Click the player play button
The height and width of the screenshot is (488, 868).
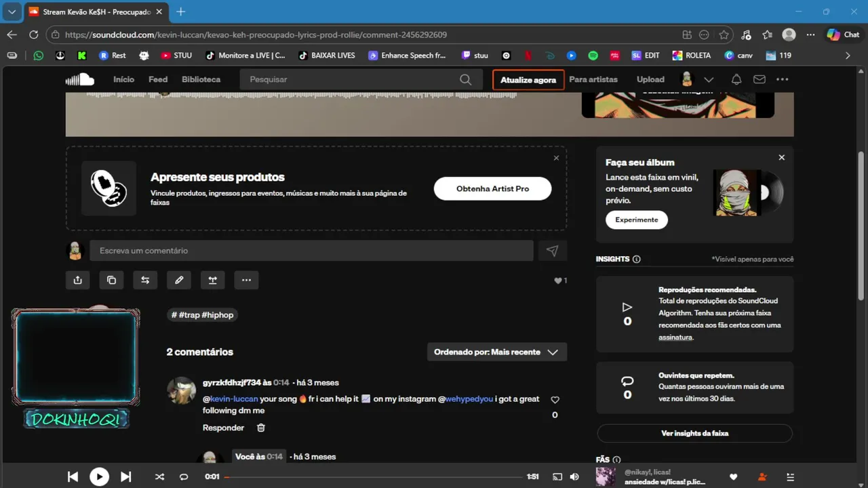point(99,476)
